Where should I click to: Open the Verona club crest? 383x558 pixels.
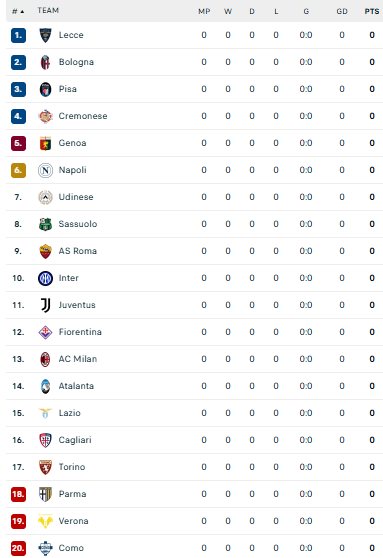[x=45, y=521]
